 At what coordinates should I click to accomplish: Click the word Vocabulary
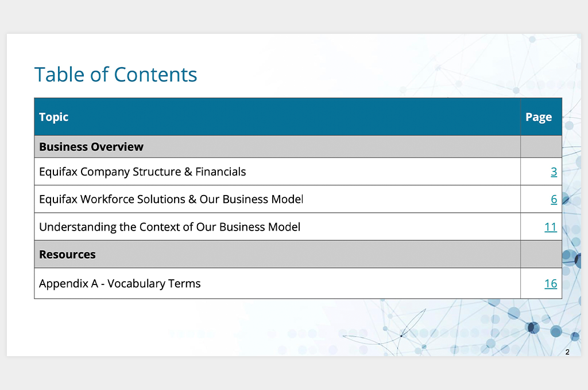click(x=136, y=283)
